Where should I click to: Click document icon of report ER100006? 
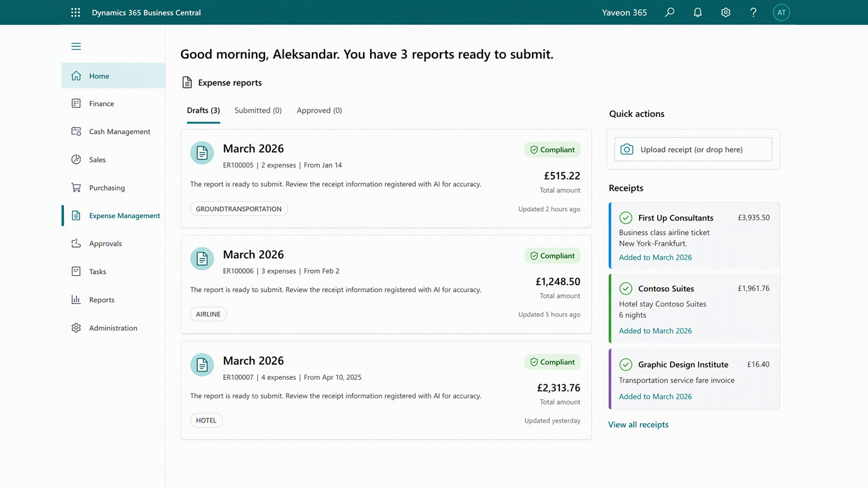202,258
